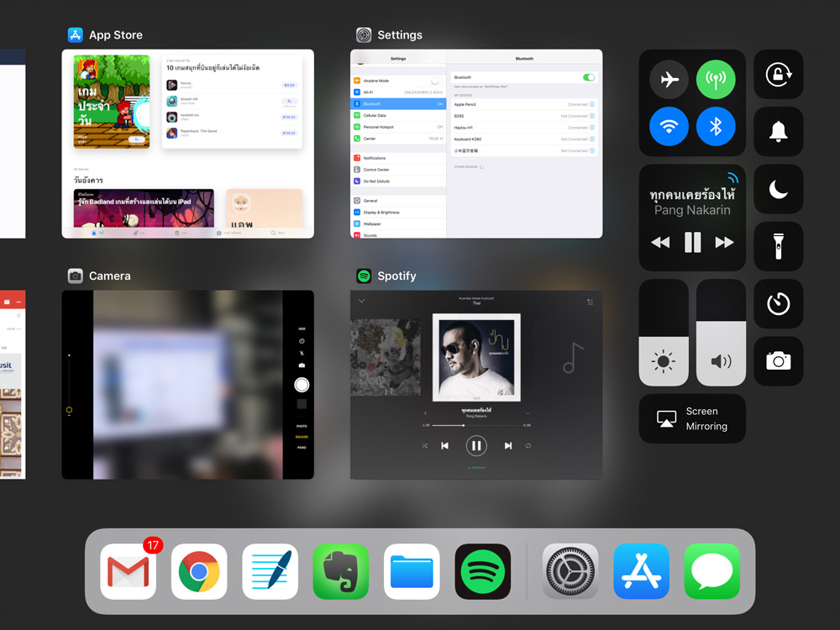Screen dimensions: 840x630
Task: Switch to the Settings app card
Action: [476, 144]
